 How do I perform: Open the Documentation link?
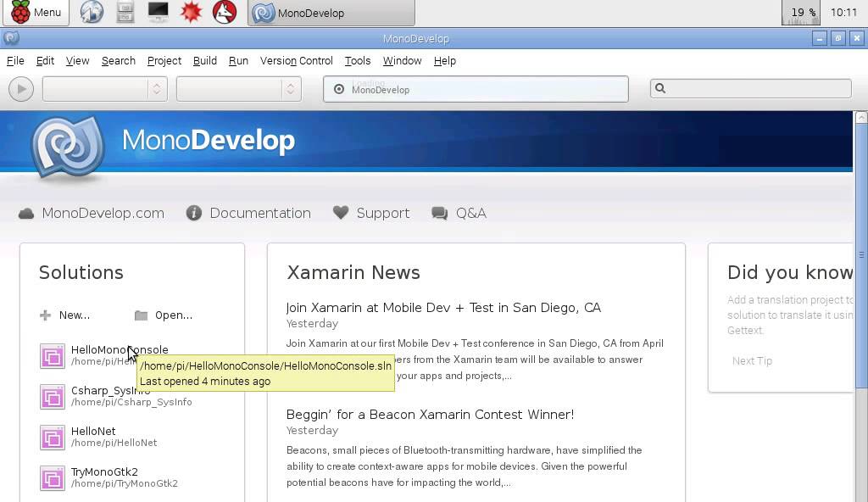[x=260, y=214]
